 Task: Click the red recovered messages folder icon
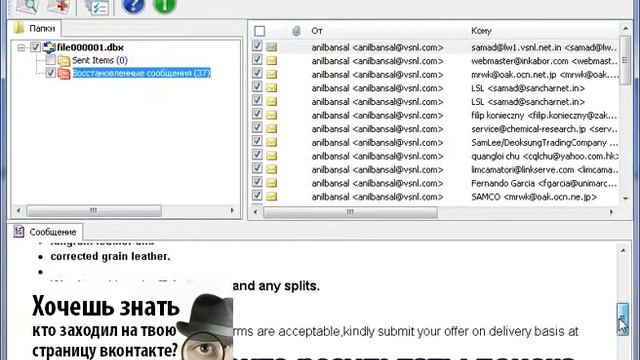[x=64, y=73]
